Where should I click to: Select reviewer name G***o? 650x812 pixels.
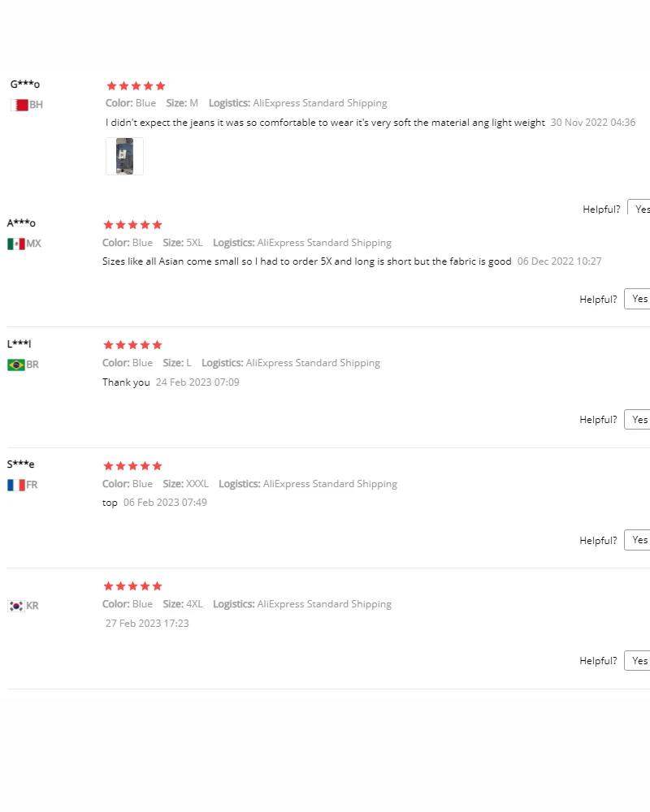[x=25, y=84]
